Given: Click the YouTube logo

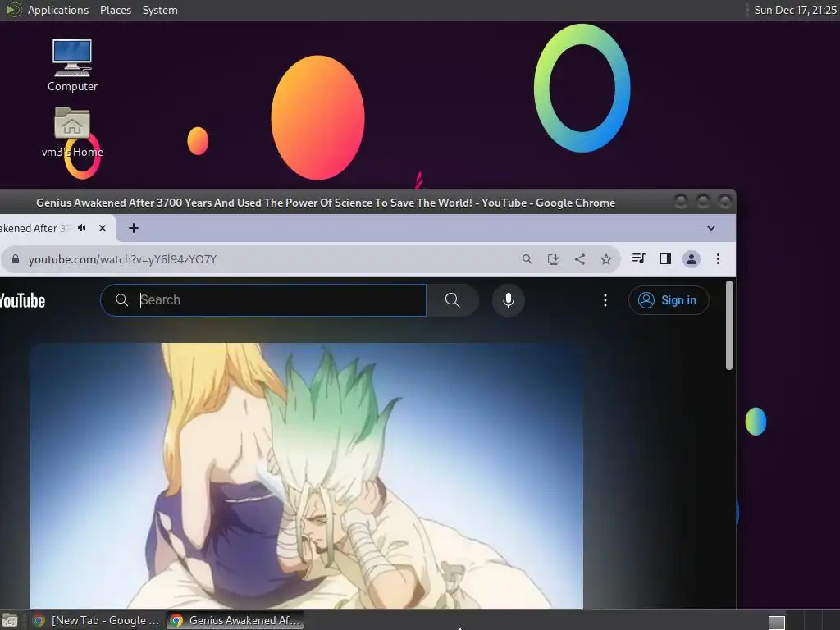Looking at the screenshot, I should [x=22, y=300].
